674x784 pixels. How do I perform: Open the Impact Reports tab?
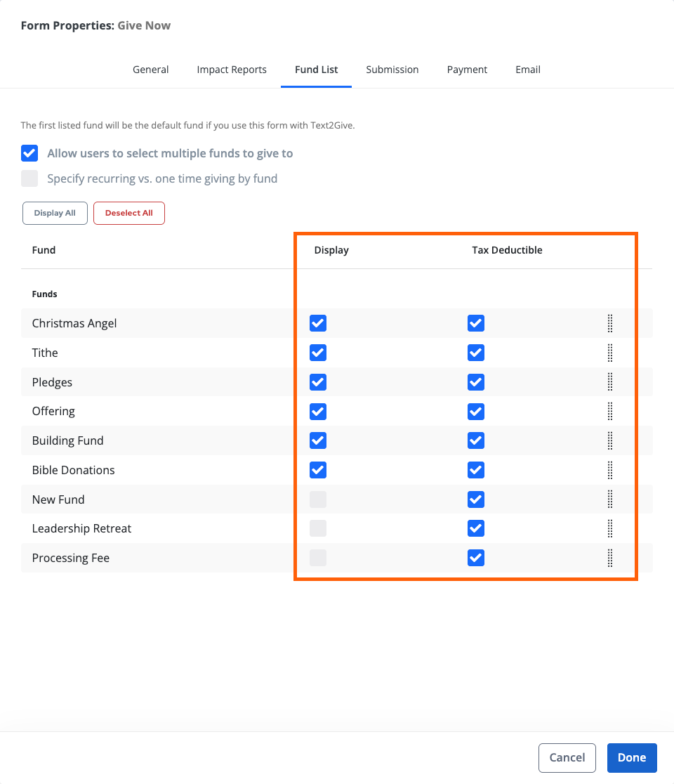tap(232, 70)
